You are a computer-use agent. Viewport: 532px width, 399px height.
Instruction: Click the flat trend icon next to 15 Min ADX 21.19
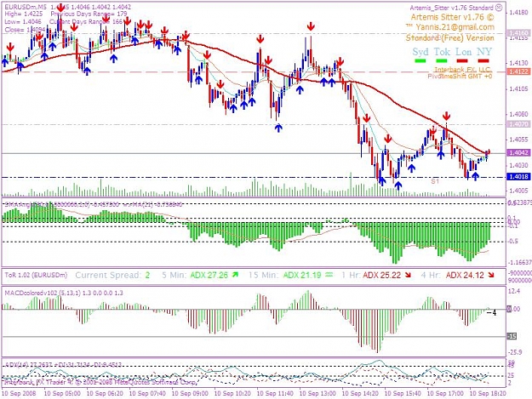(x=329, y=275)
